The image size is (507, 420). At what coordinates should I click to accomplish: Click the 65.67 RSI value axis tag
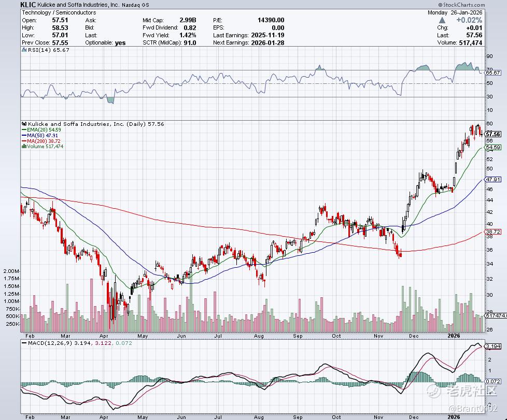pyautogui.click(x=493, y=73)
